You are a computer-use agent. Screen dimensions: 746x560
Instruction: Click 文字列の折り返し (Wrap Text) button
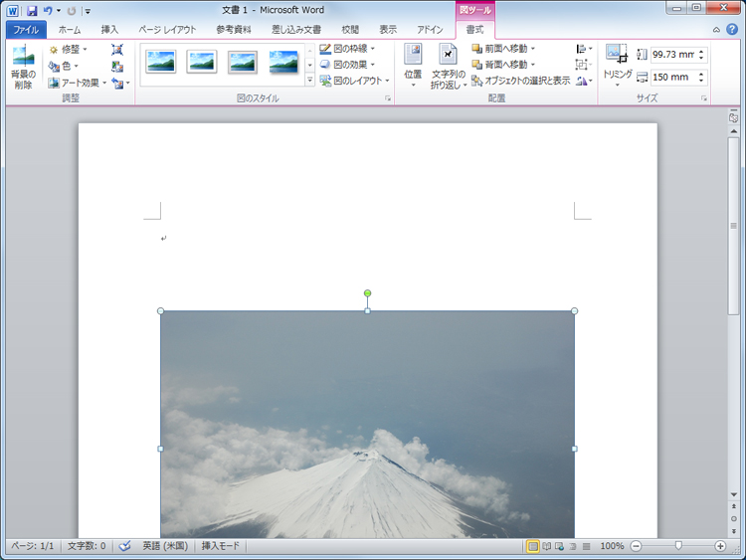448,67
